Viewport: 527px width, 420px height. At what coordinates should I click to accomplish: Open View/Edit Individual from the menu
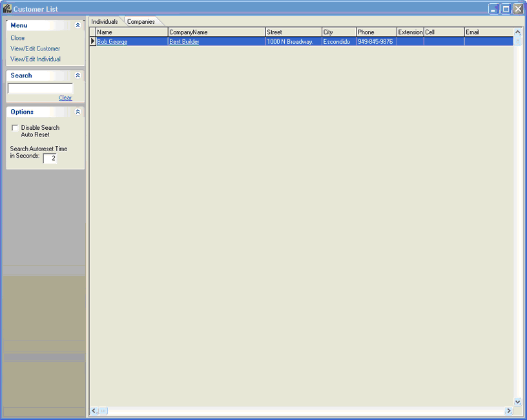click(x=36, y=59)
